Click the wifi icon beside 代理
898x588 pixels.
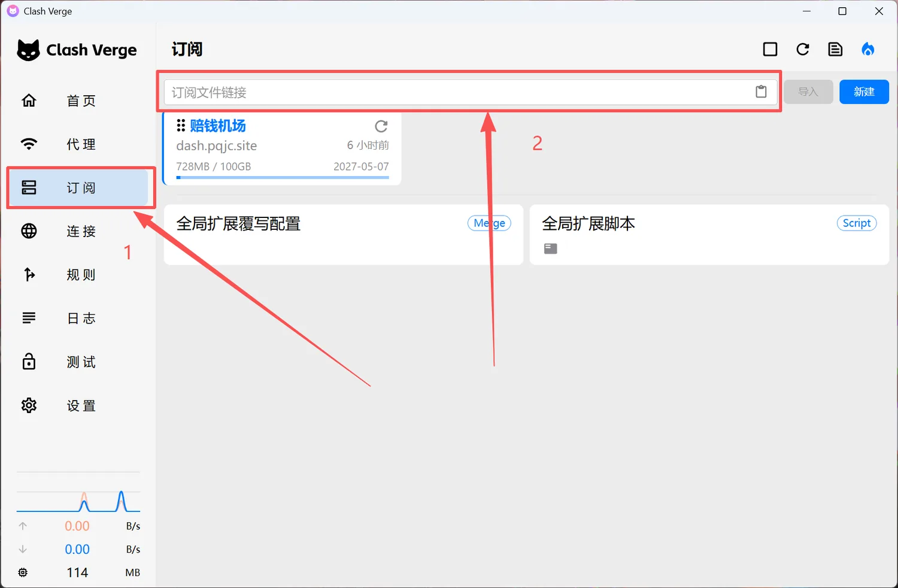tap(29, 144)
